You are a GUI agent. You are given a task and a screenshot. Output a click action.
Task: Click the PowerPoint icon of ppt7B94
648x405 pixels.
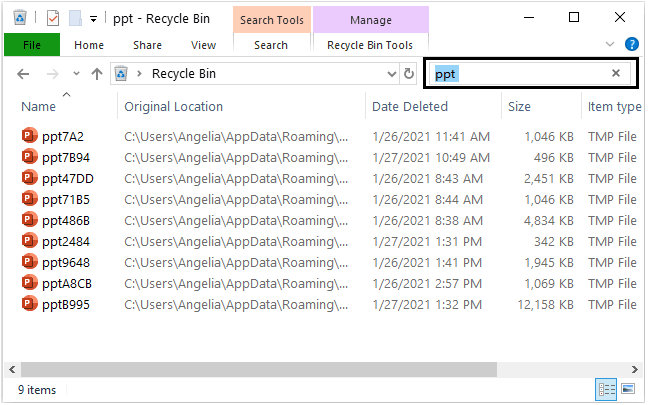(x=29, y=157)
